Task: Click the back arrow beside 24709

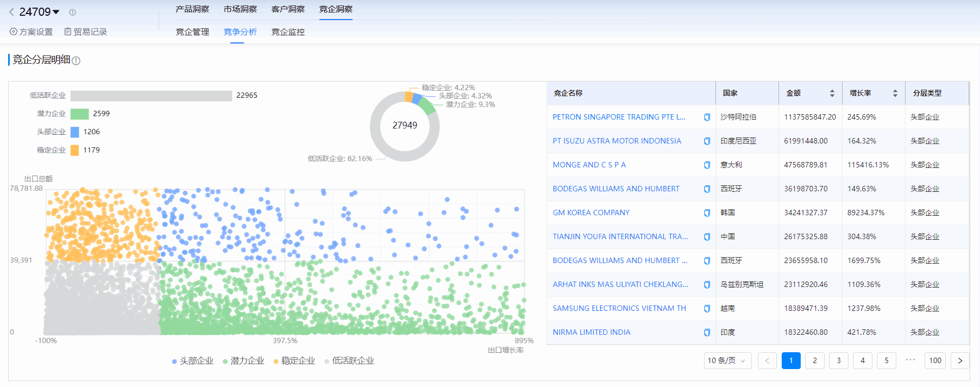Action: pos(11,12)
